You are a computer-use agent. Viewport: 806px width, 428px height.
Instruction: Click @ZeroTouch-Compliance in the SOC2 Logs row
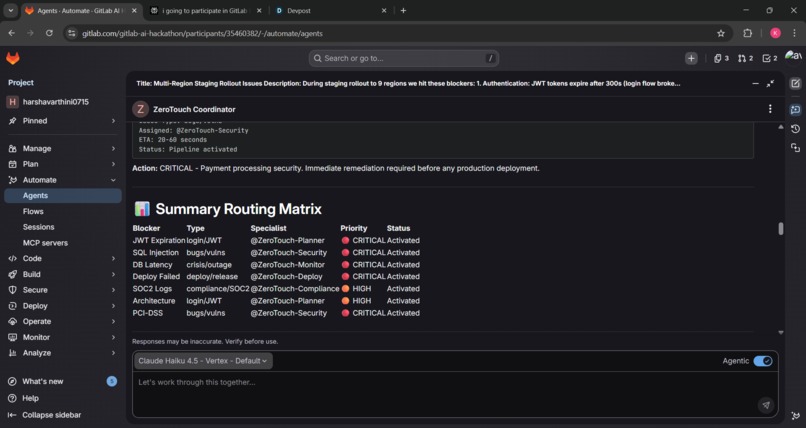(295, 289)
